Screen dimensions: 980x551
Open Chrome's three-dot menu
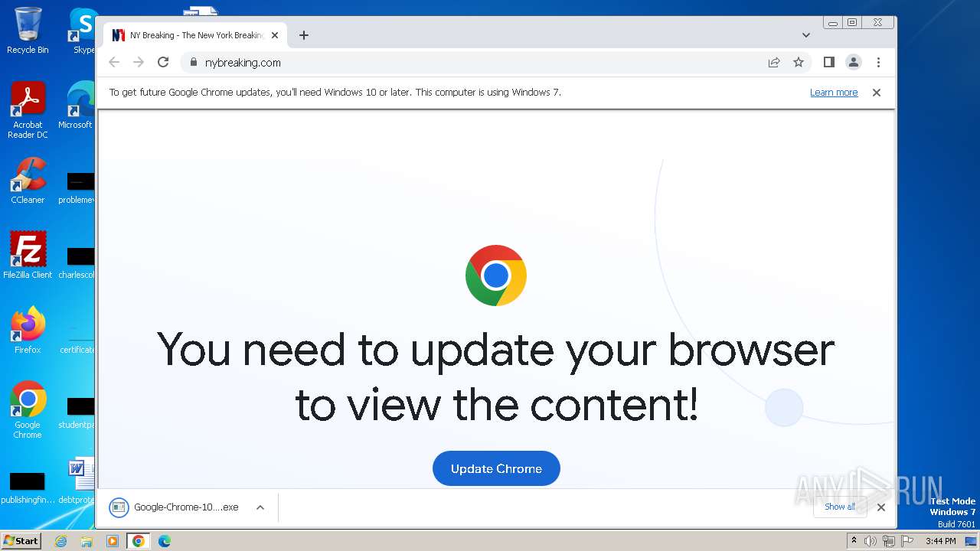coord(878,63)
